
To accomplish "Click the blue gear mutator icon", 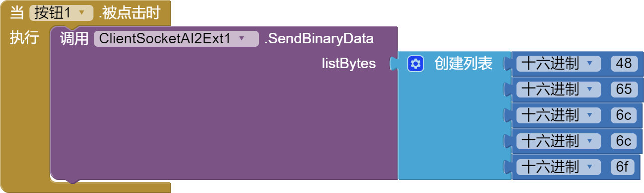I will (x=416, y=64).
